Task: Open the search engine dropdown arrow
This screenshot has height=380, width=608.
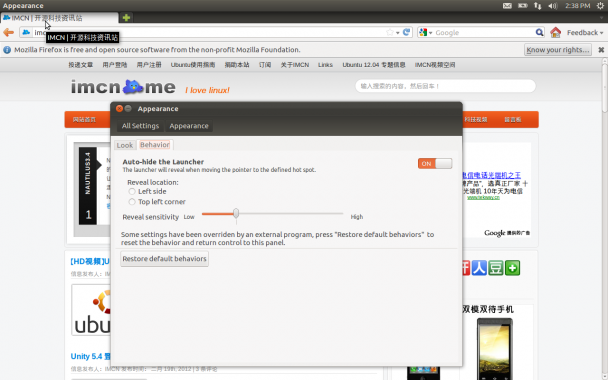Action: (430, 33)
